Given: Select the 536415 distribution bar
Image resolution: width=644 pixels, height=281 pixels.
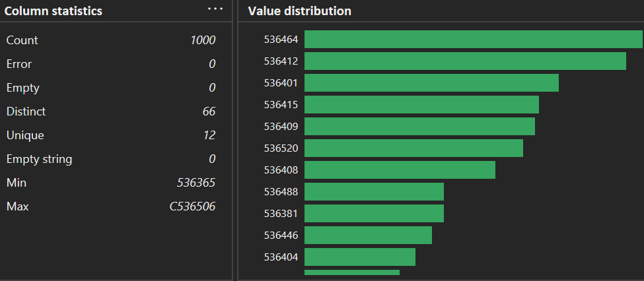Looking at the screenshot, I should [421, 105].
